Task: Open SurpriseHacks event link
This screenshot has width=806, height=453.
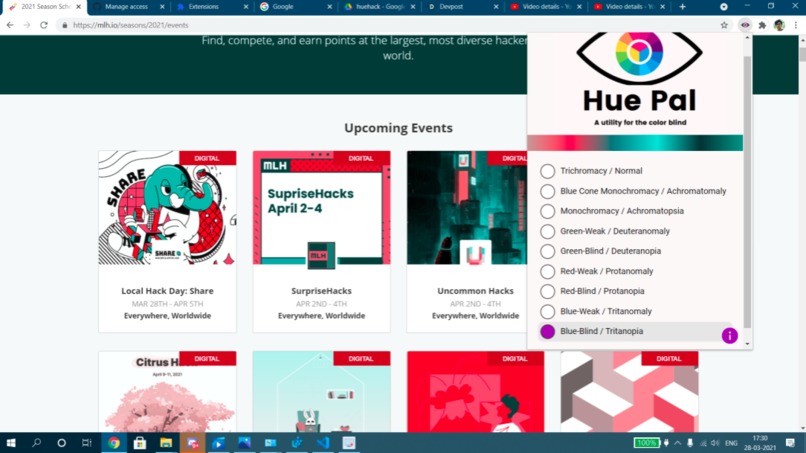Action: (x=321, y=291)
